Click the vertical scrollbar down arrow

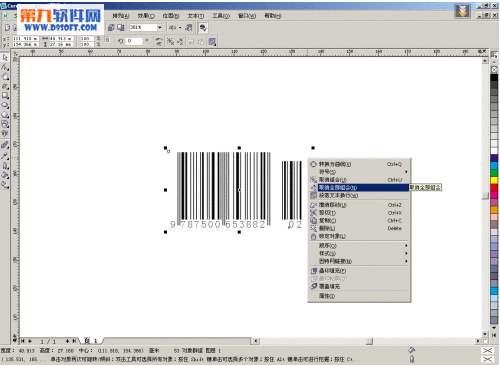485,334
